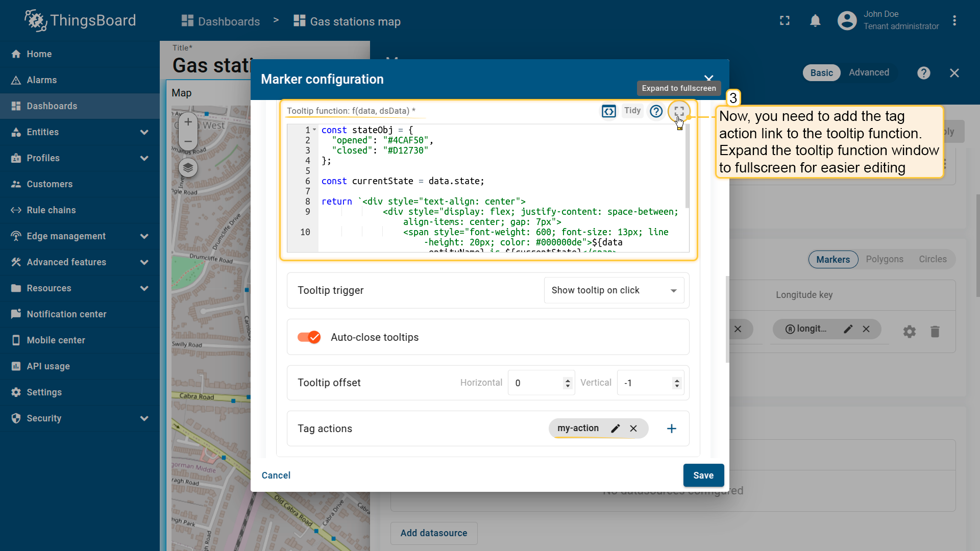Zoom in on the map
Image resolution: width=980 pixels, height=551 pixels.
tap(188, 122)
